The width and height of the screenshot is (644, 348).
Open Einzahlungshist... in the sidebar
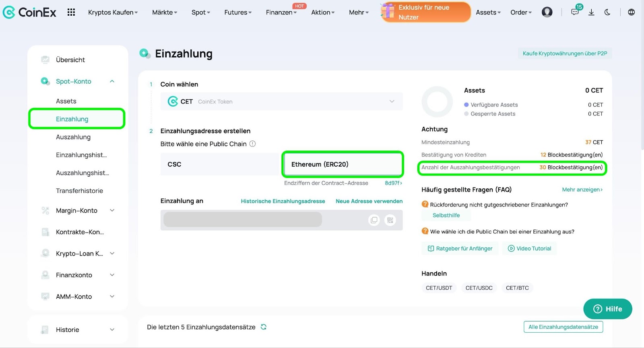point(81,155)
